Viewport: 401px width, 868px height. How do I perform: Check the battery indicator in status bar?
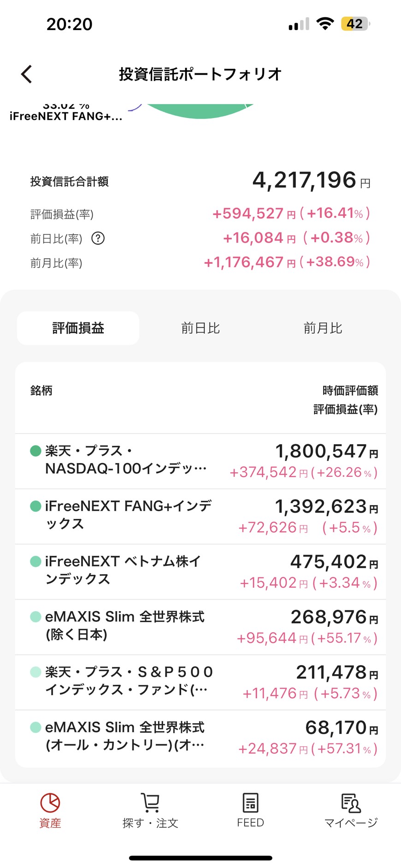354,24
